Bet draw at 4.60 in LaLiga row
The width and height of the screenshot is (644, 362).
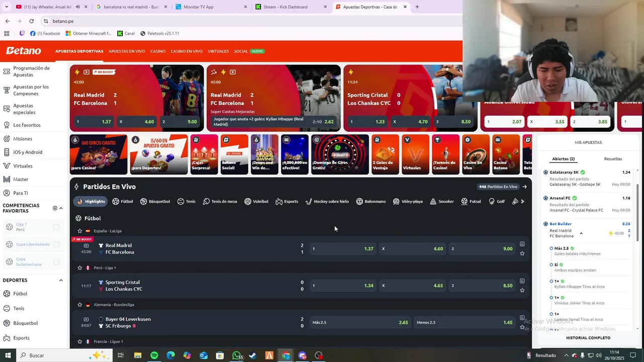pos(412,248)
